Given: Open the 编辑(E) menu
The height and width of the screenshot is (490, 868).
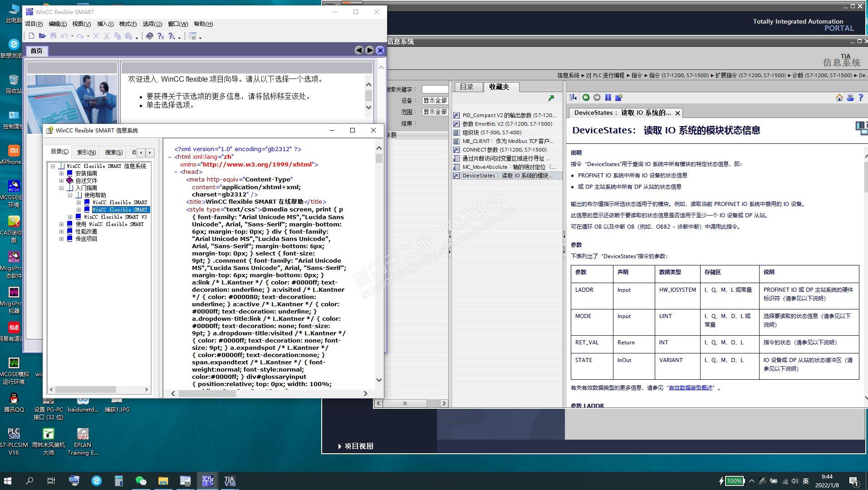Looking at the screenshot, I should (58, 24).
